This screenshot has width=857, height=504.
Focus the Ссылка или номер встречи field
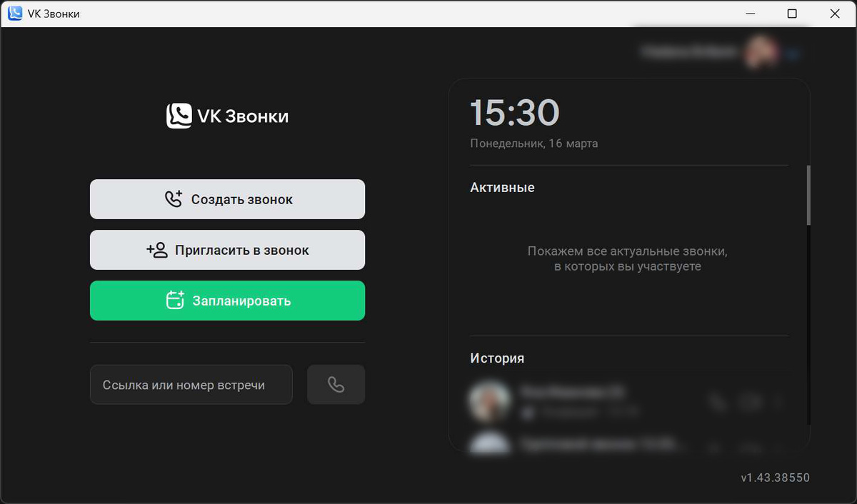click(191, 385)
